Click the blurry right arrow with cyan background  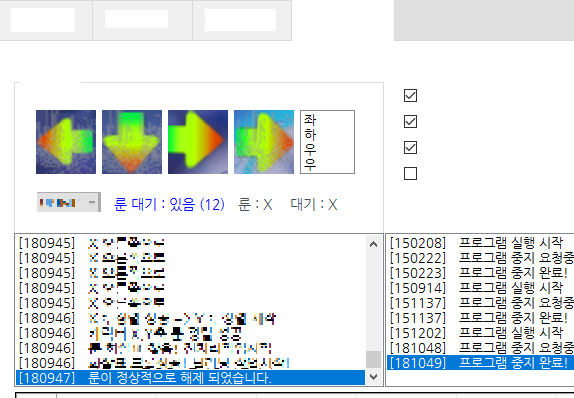click(x=264, y=142)
